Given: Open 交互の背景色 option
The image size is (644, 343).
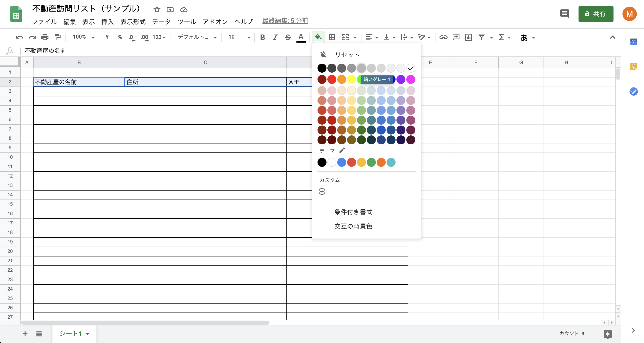Looking at the screenshot, I should pos(353,226).
